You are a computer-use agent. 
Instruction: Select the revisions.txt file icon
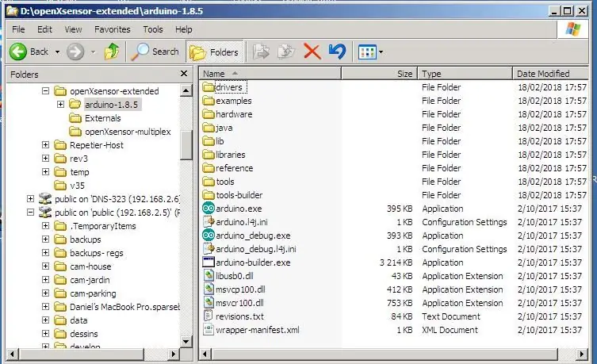[209, 316]
